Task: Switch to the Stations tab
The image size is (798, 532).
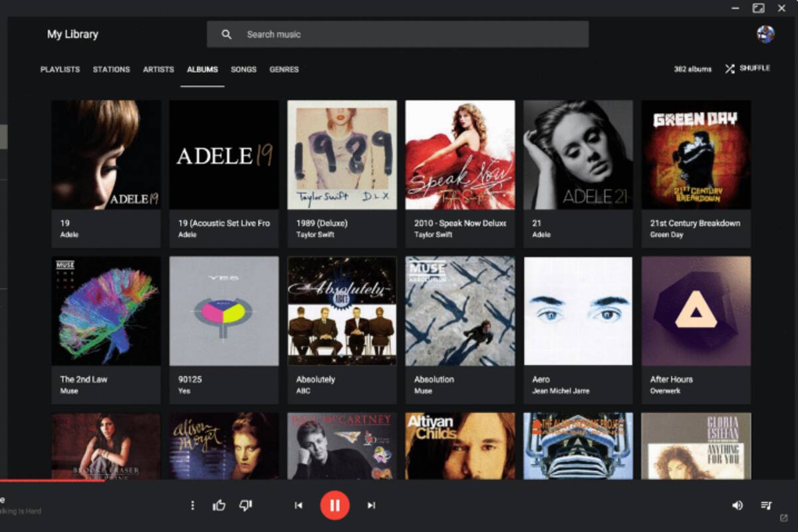Action: tap(111, 69)
